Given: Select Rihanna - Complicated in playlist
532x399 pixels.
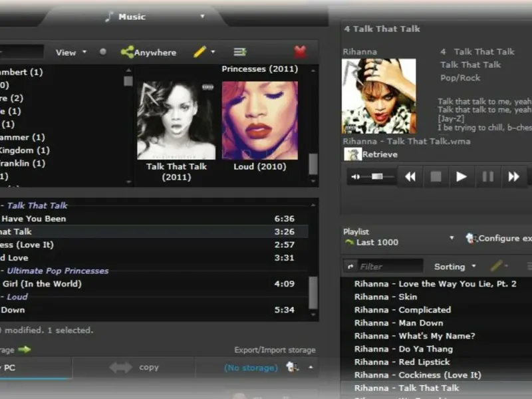Looking at the screenshot, I should pos(436,310).
